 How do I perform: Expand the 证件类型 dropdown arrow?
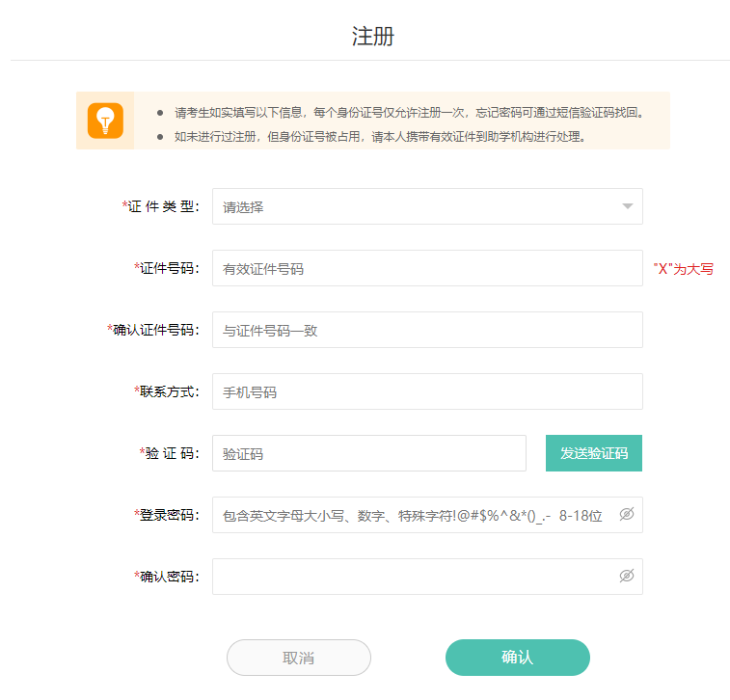point(627,206)
